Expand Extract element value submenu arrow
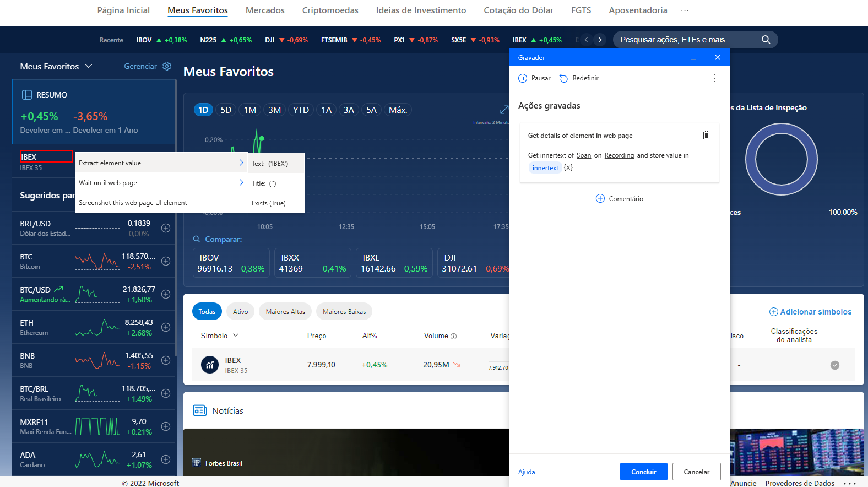Screen dimensions: 868x487 tap(241, 163)
